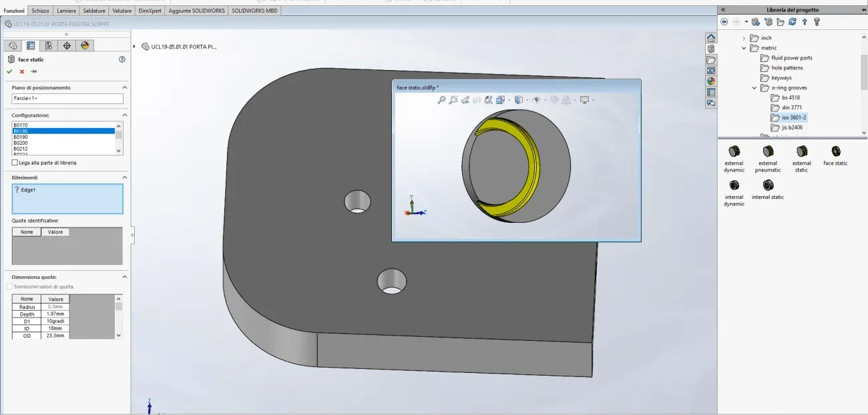
Task: Switch to the Lamiera tab
Action: [66, 11]
